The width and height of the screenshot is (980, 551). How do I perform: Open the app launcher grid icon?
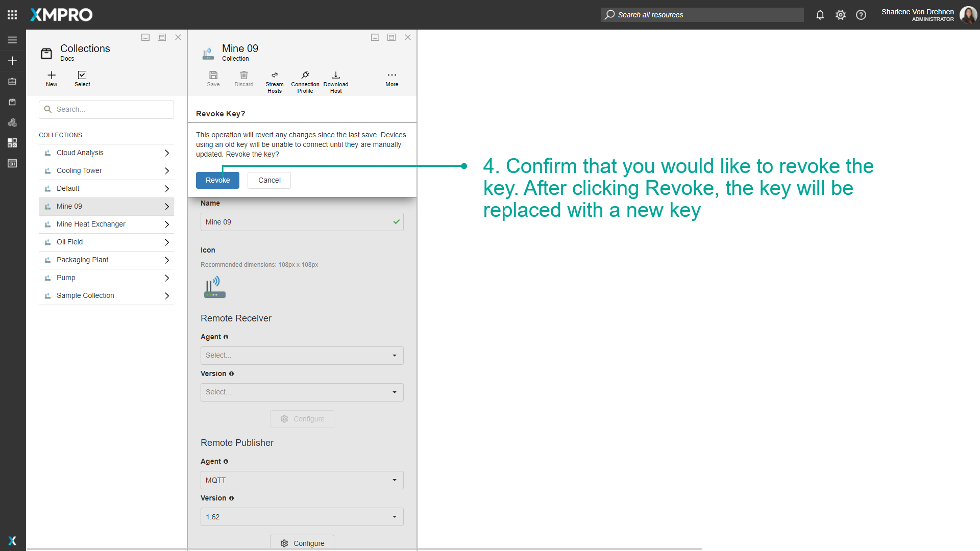pyautogui.click(x=12, y=14)
